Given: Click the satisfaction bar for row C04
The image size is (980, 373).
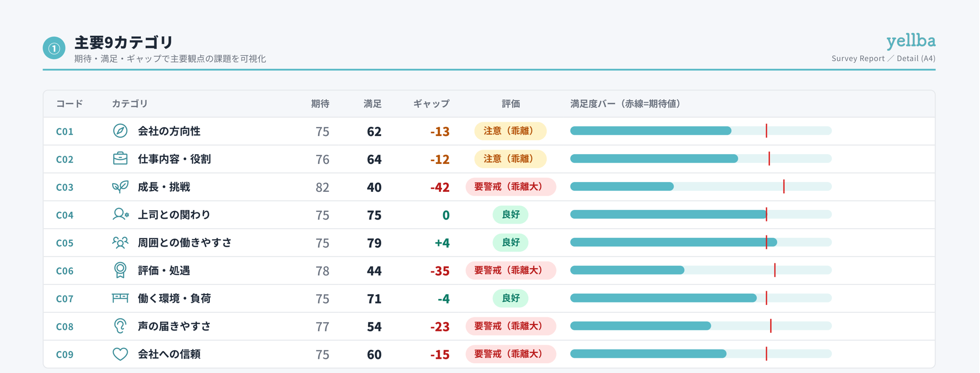Looking at the screenshot, I should (x=701, y=214).
